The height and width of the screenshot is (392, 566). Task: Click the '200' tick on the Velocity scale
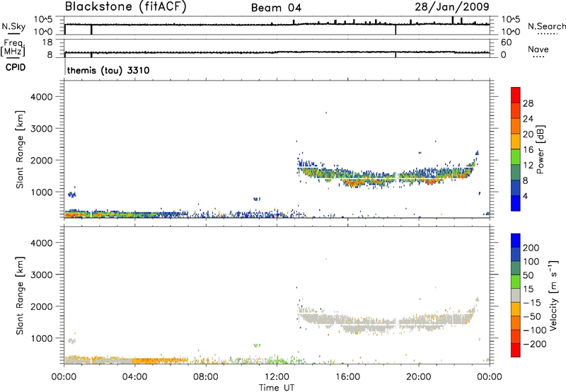point(531,248)
